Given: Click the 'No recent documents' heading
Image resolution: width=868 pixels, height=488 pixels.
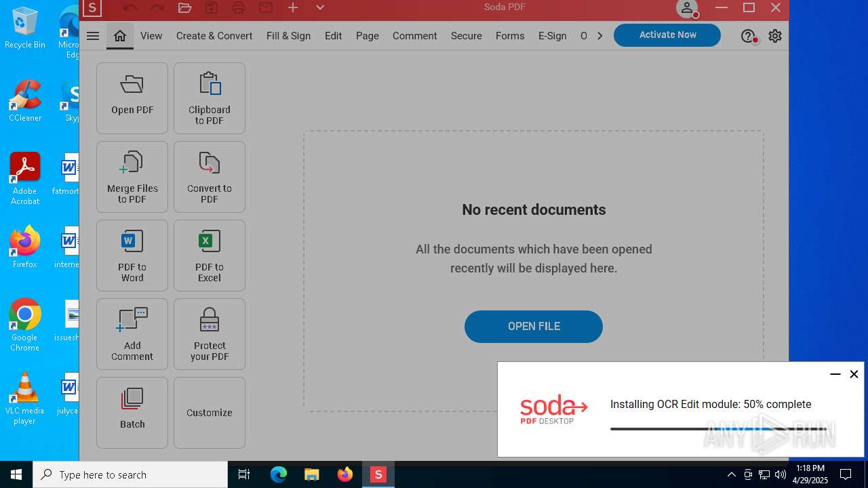Looking at the screenshot, I should click(x=534, y=210).
